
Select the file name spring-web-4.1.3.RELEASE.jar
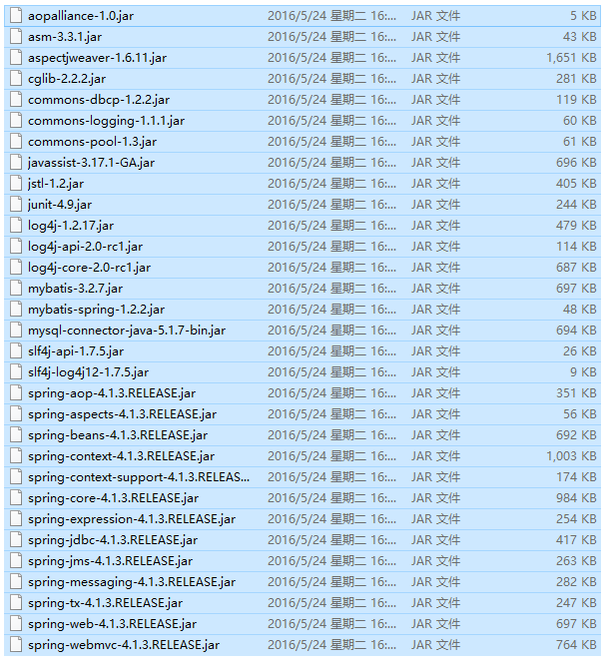coord(112,625)
